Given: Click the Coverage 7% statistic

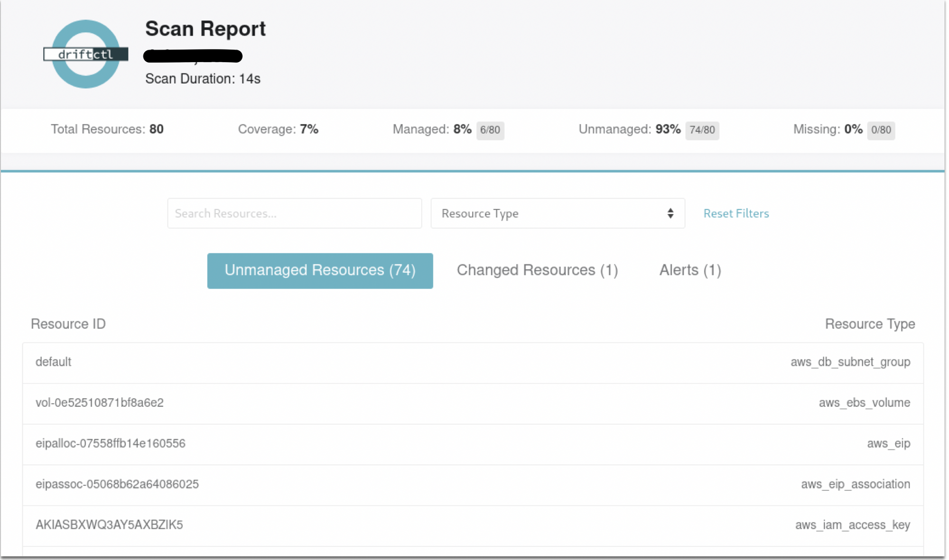Looking at the screenshot, I should point(278,129).
